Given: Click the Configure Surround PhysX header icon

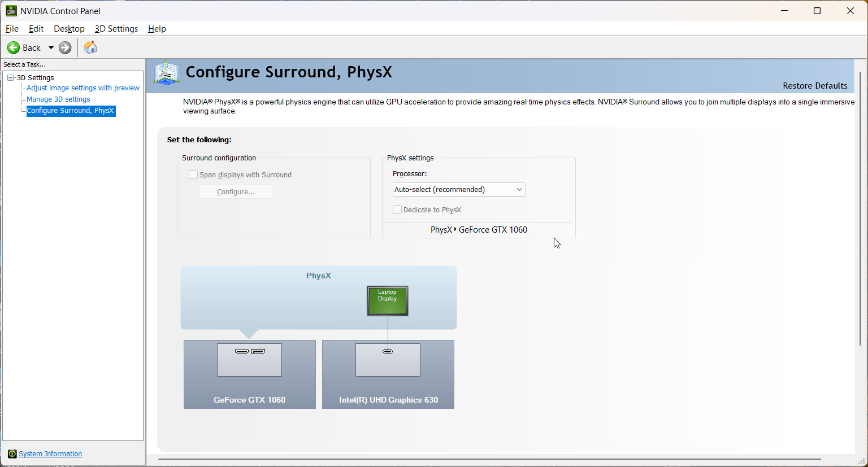Looking at the screenshot, I should click(x=166, y=73).
